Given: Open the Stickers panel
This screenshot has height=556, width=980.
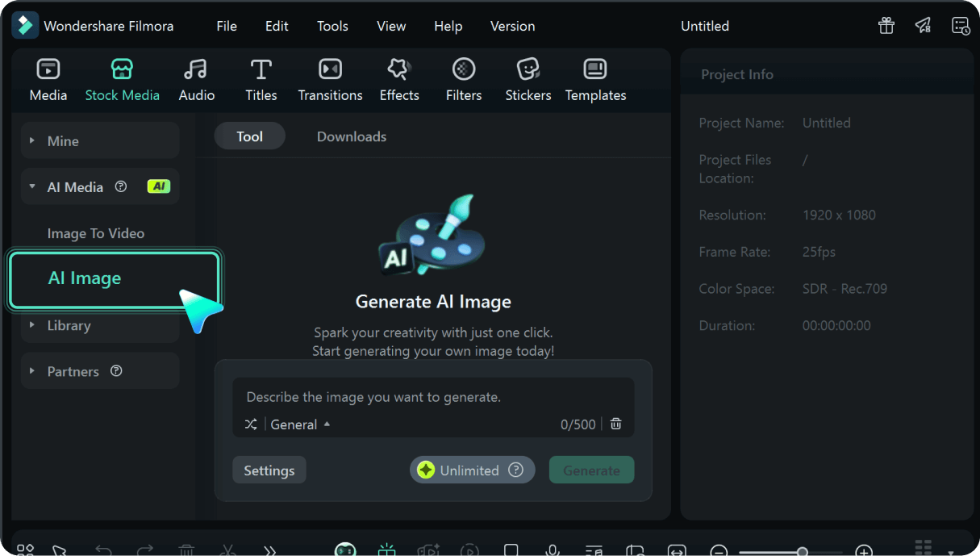Looking at the screenshot, I should [x=528, y=80].
